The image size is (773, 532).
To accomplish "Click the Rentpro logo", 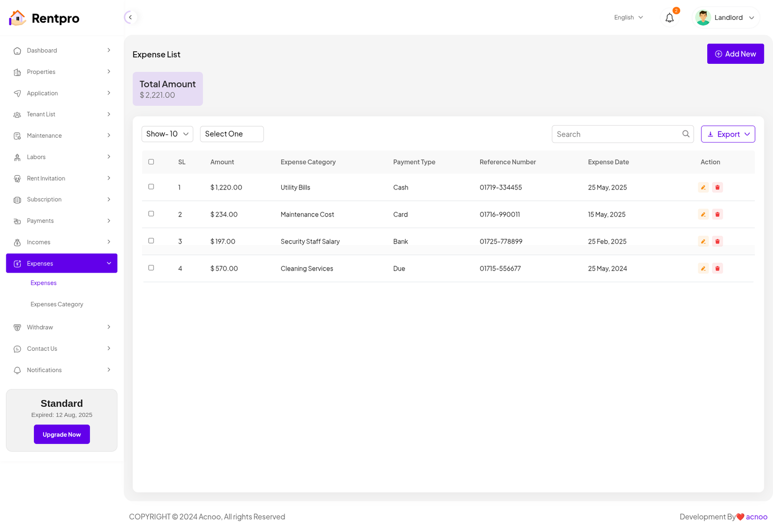I will coord(44,18).
